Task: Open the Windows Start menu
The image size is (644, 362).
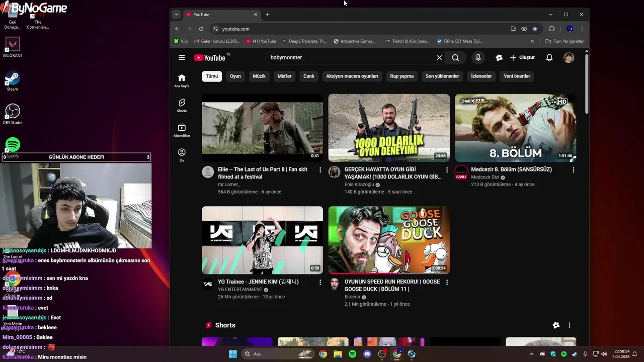Action: click(233, 354)
